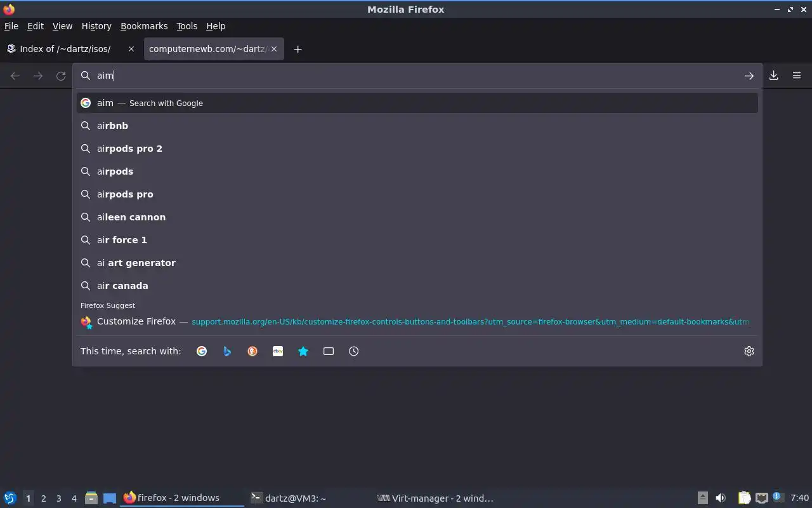The height and width of the screenshot is (508, 812).
Task: Open dartz@VM3 terminal taskbar entry
Action: coord(309,498)
